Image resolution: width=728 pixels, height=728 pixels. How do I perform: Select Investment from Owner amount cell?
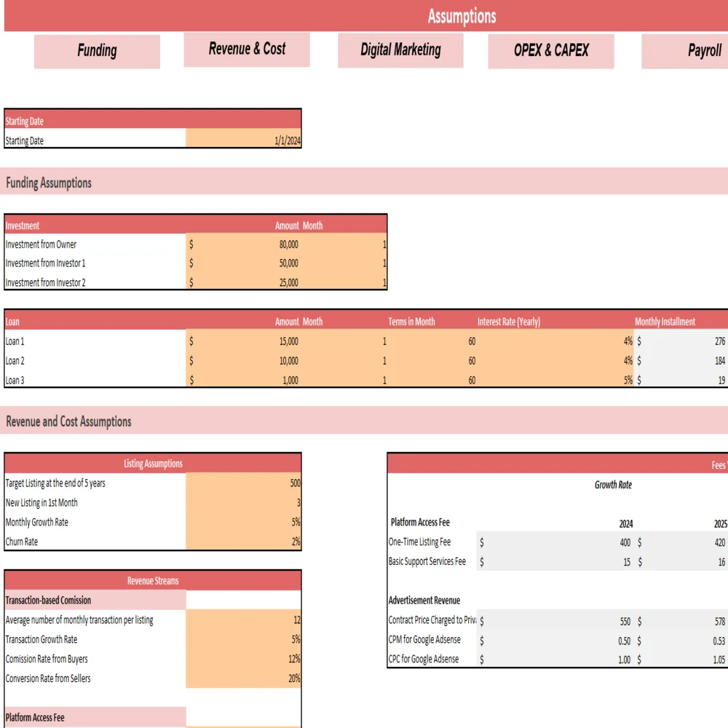tap(243, 245)
